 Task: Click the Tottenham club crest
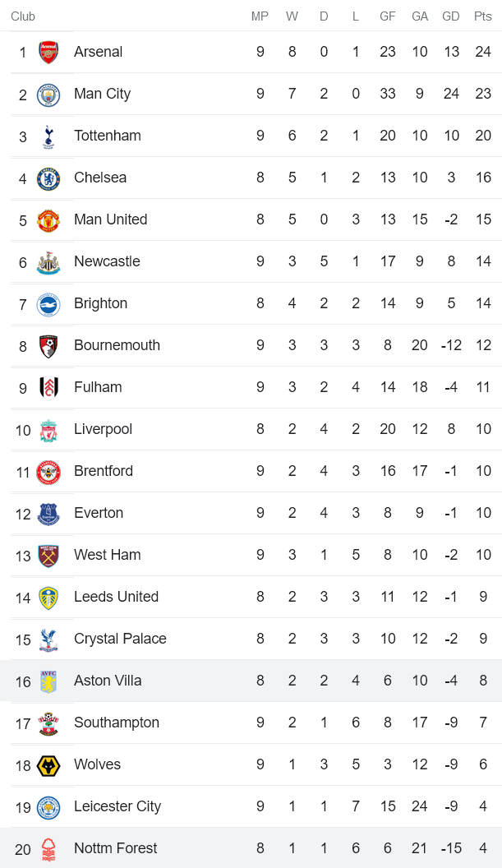[x=48, y=136]
